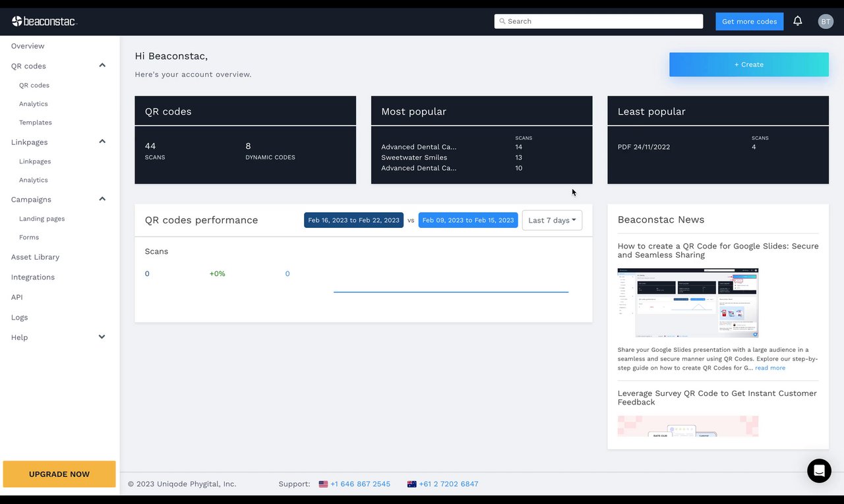Open Asset Library
This screenshot has width=844, height=504.
[35, 257]
